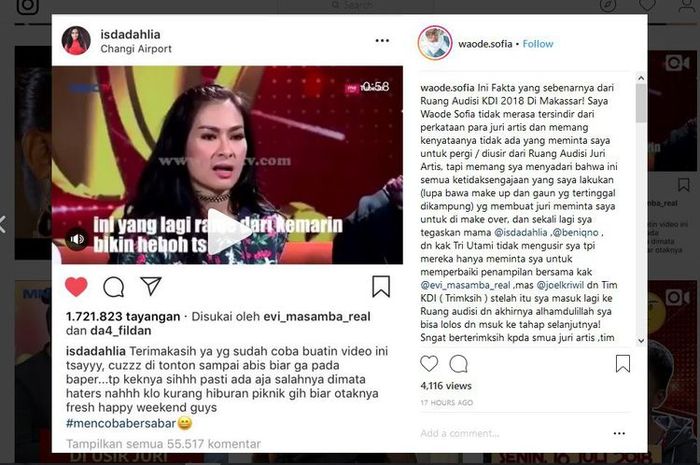Viewport: 700px width, 465px height.
Task: Open isdadahlia profile picture
Action: [76, 41]
